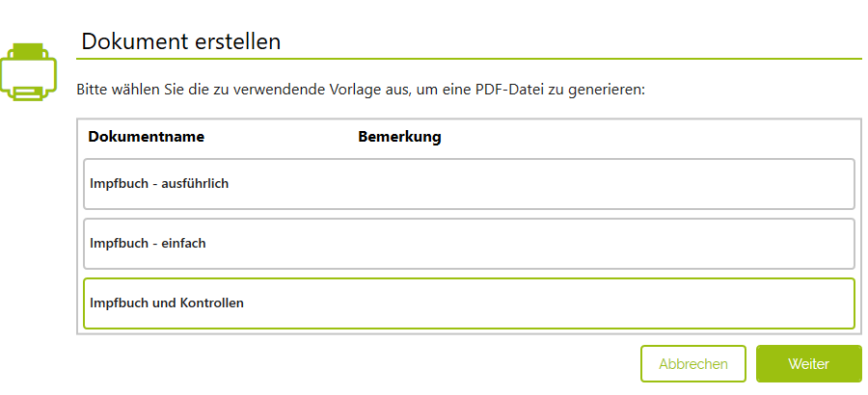868x395 pixels.
Task: Click the Abbrechen button
Action: pyautogui.click(x=692, y=364)
